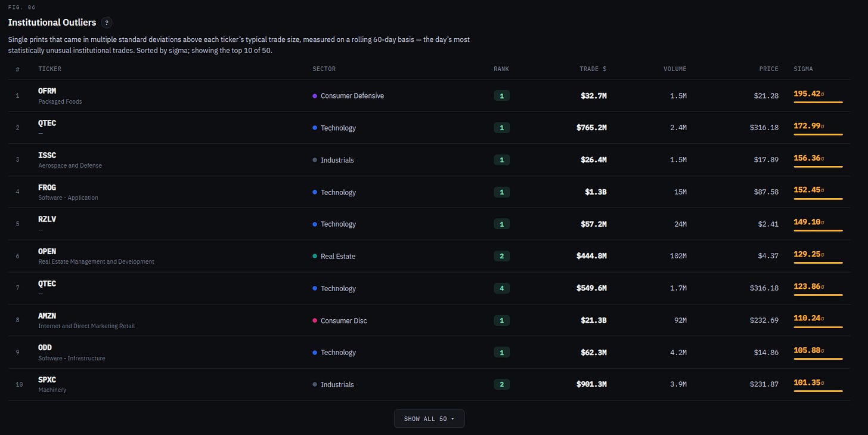The width and height of the screenshot is (868, 435).
Task: Open the AMZN ticker link
Action: pos(47,316)
